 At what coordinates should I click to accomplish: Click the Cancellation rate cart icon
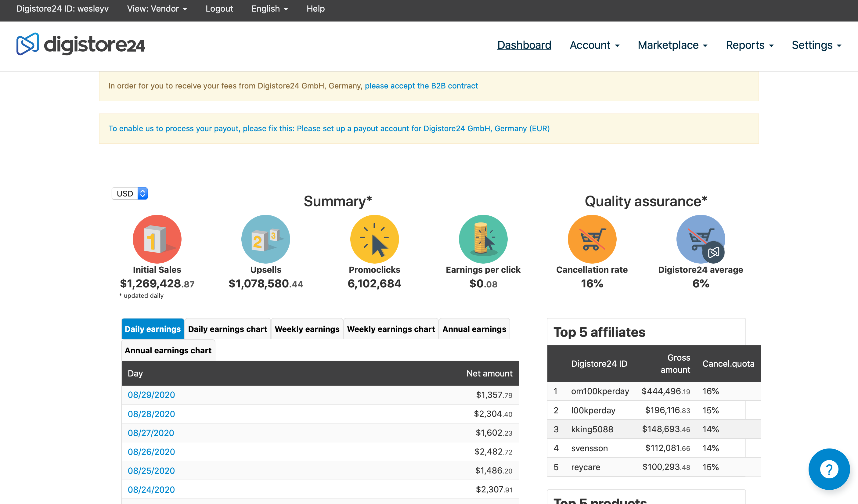pos(592,239)
